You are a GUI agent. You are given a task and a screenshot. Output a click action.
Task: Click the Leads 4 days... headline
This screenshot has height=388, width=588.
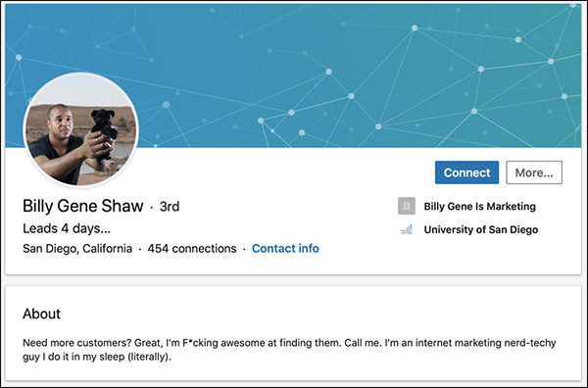tap(67, 228)
